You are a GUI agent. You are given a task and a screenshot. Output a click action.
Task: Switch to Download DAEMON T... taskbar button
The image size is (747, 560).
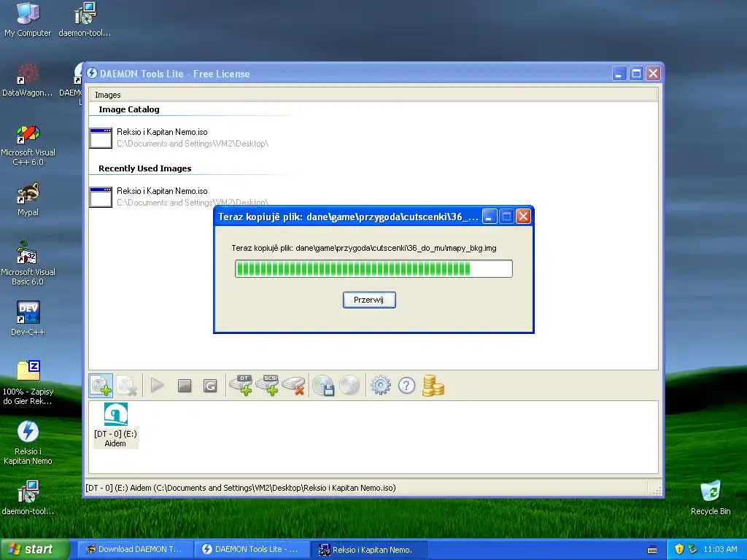coord(135,550)
